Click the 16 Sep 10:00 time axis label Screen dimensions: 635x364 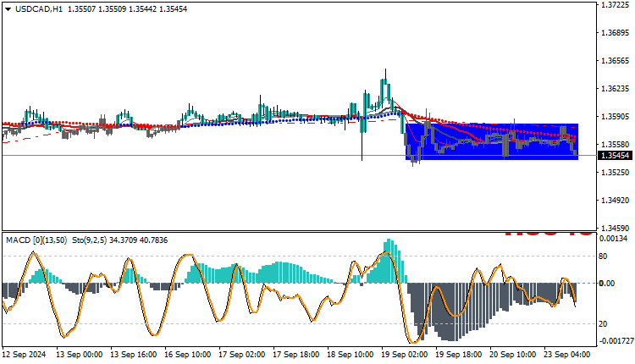click(187, 355)
